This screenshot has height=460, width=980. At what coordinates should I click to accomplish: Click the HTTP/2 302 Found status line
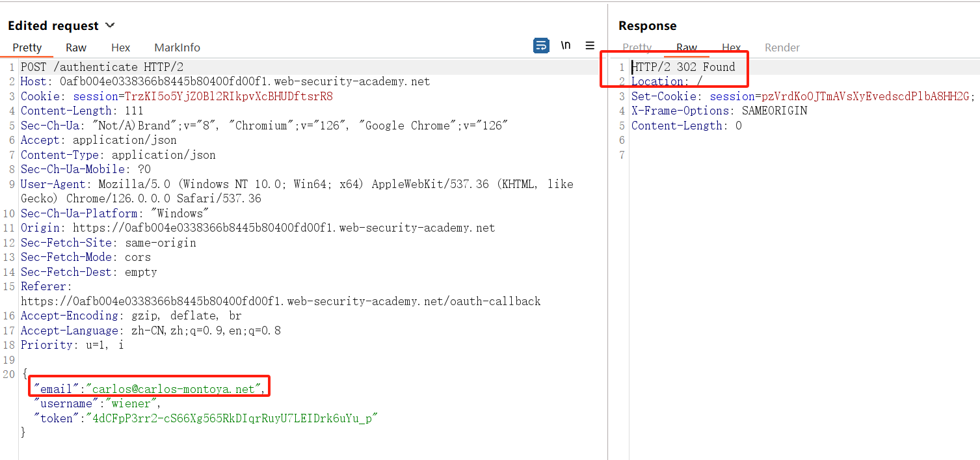(x=683, y=67)
